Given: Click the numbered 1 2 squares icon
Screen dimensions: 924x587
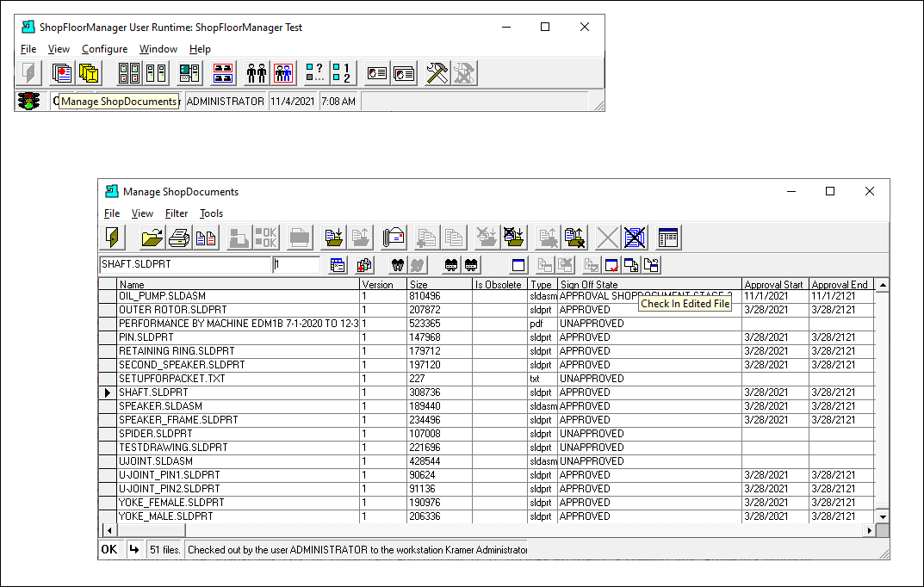Looking at the screenshot, I should coord(342,73).
